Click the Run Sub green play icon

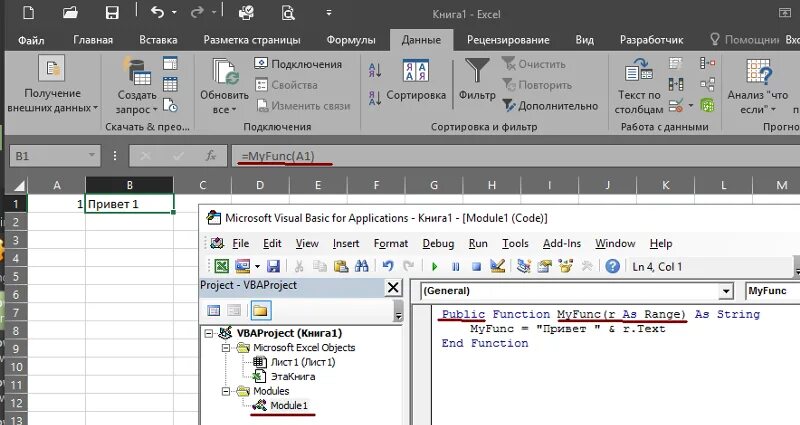(x=435, y=266)
